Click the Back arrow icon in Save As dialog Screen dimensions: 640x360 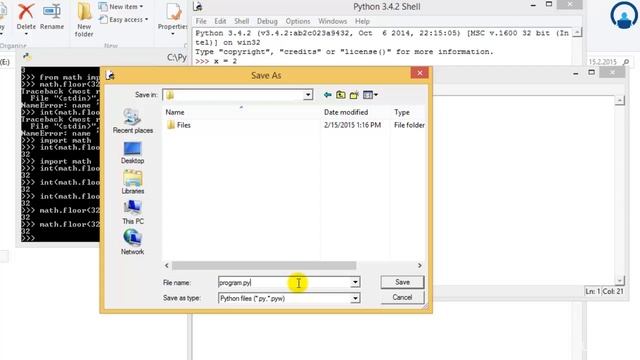pos(327,95)
